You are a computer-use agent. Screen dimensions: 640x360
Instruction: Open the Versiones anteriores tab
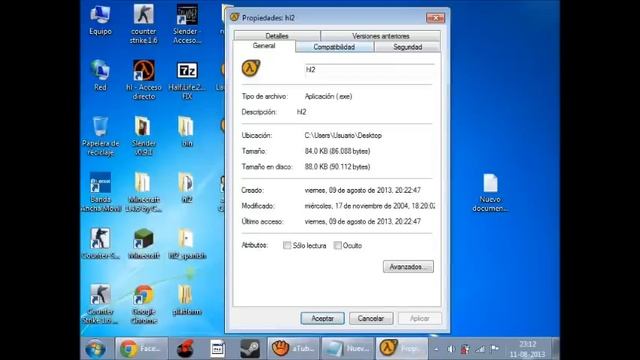(x=380, y=36)
